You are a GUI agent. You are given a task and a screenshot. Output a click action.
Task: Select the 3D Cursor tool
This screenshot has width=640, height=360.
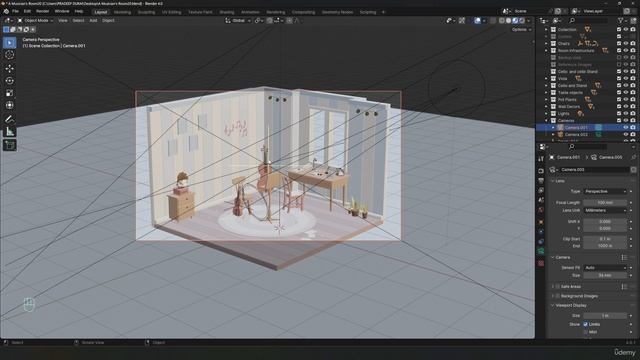pos(10,55)
